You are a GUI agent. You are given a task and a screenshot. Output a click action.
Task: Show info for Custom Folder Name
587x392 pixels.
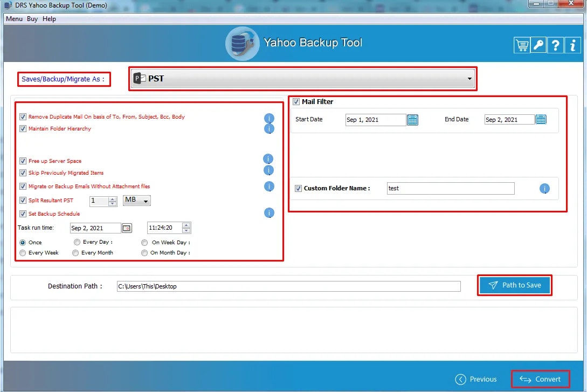tap(544, 188)
